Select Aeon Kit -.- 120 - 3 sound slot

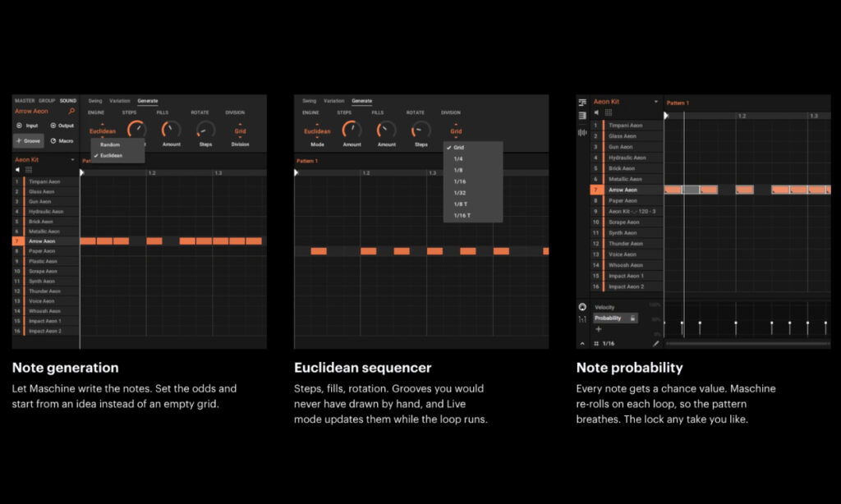click(x=627, y=211)
